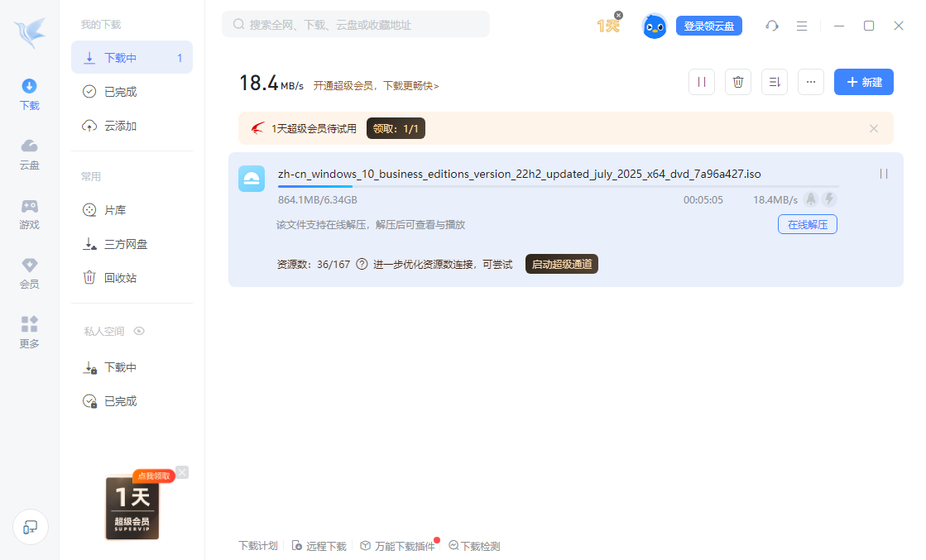Open the hamburger main menu

tap(801, 26)
